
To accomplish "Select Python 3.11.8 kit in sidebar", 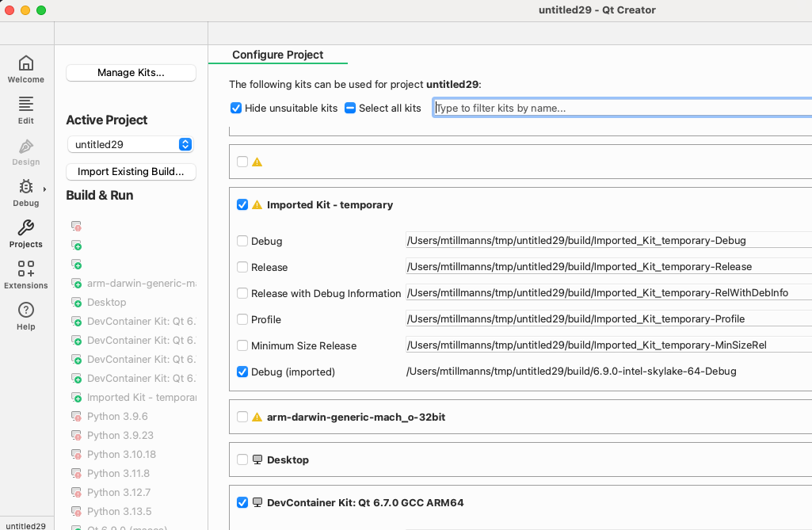I will (118, 474).
